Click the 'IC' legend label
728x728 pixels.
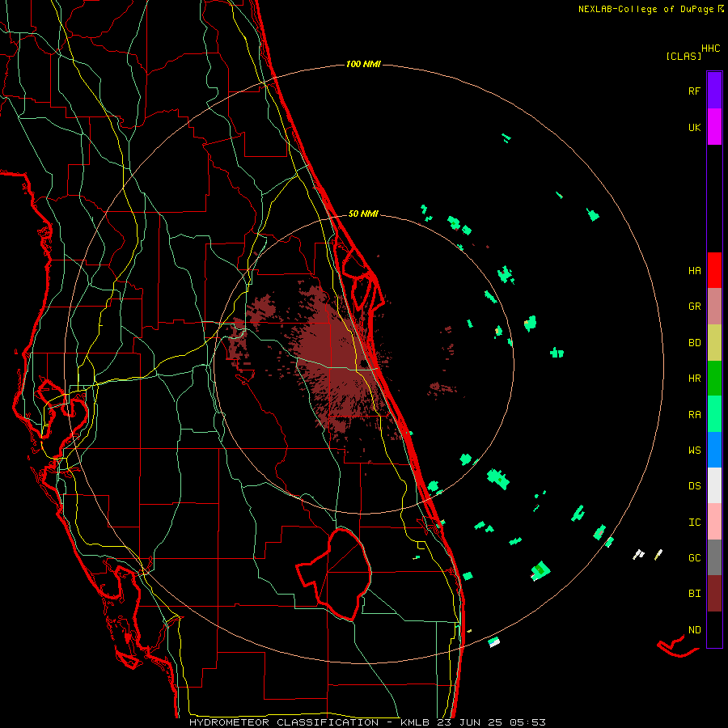695,523
